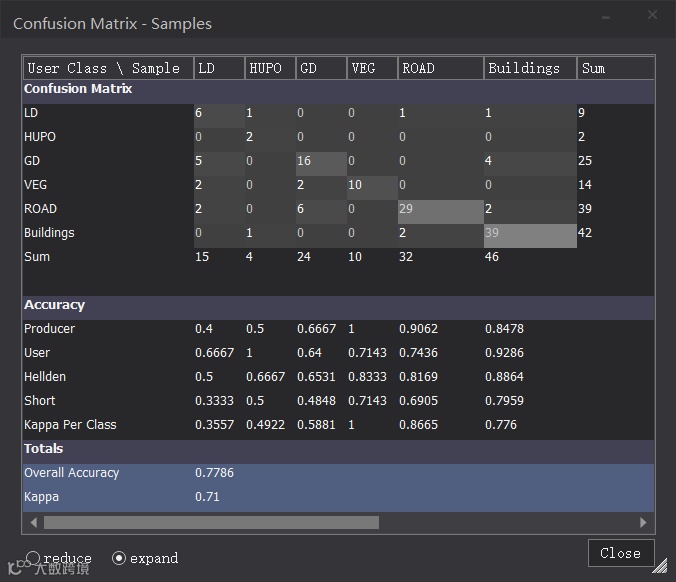Click the Short row label
The height and width of the screenshot is (582, 676).
pyautogui.click(x=40, y=401)
